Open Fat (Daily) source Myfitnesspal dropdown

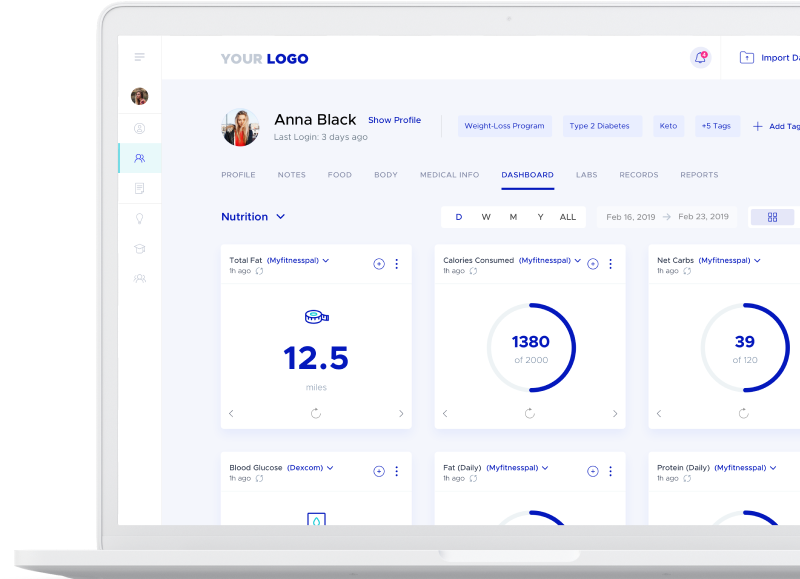point(517,468)
